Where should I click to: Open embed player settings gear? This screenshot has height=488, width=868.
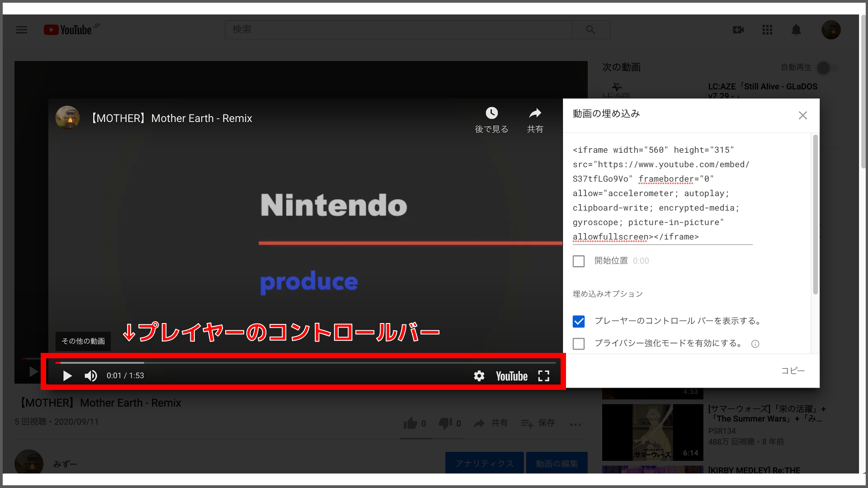coord(479,376)
